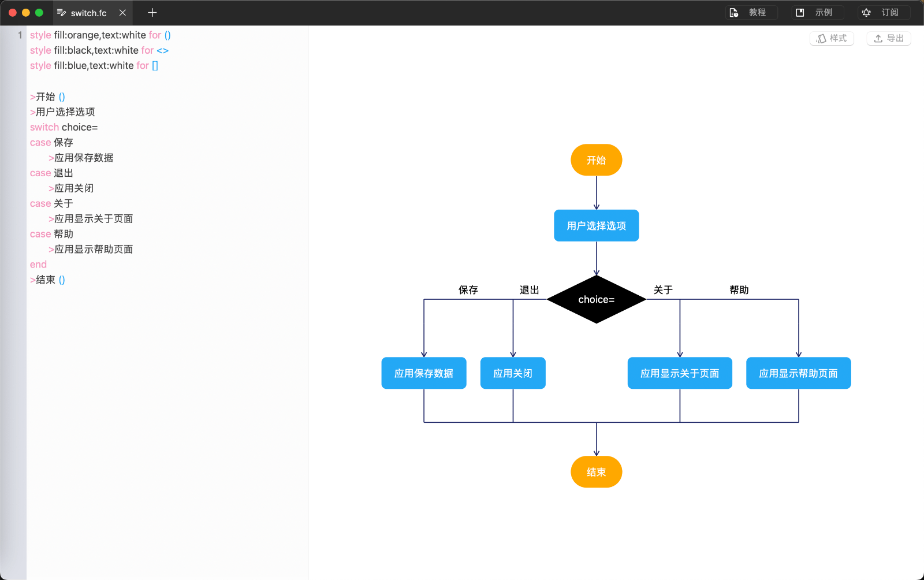Click the '>用户选择选项' code line
The image size is (924, 580).
pos(62,112)
